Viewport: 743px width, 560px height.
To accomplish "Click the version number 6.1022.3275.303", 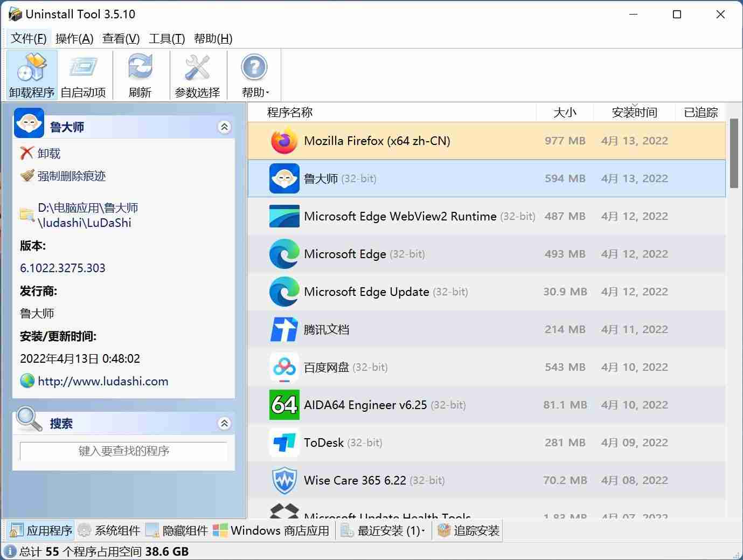I will [x=63, y=268].
